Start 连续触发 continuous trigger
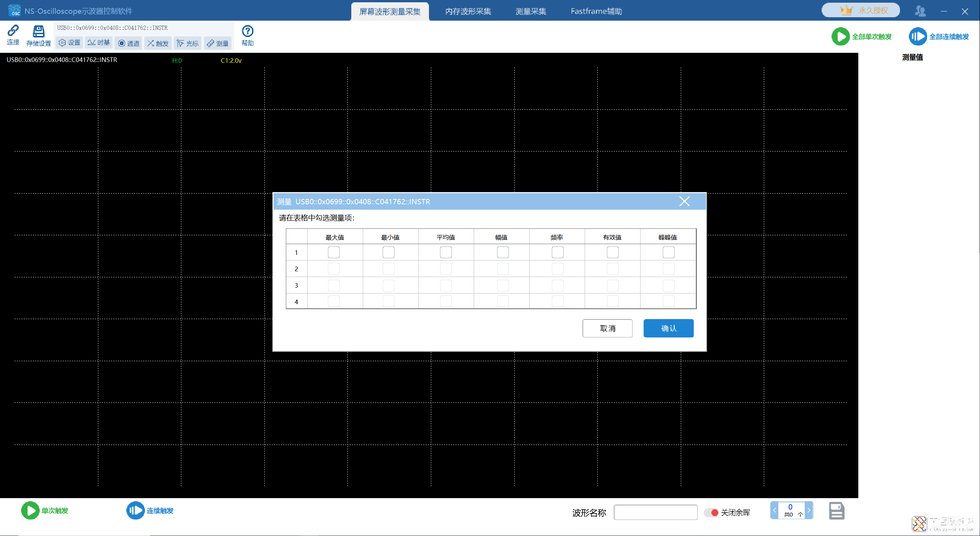This screenshot has height=536, width=980. pyautogui.click(x=150, y=510)
